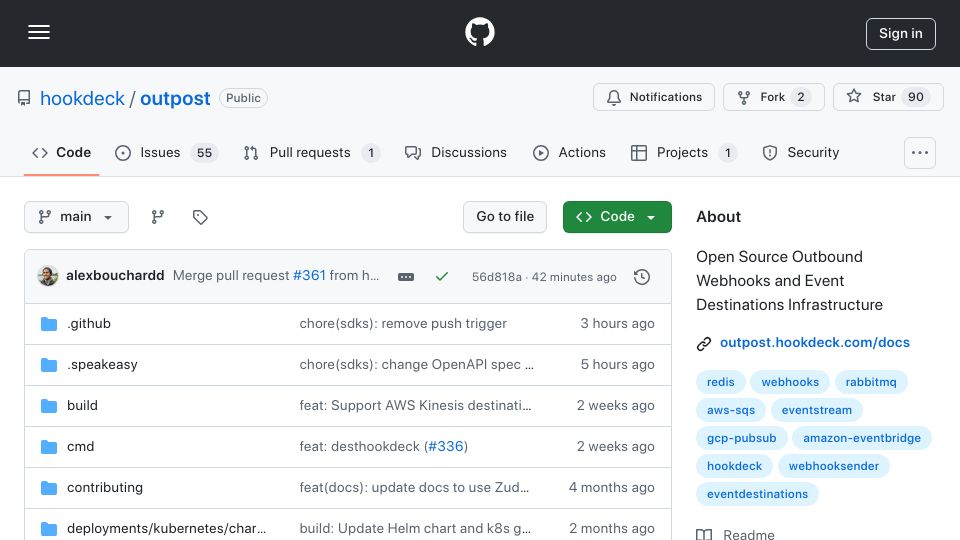Open the build folder
Screen dimensions: 960x540
click(82, 405)
